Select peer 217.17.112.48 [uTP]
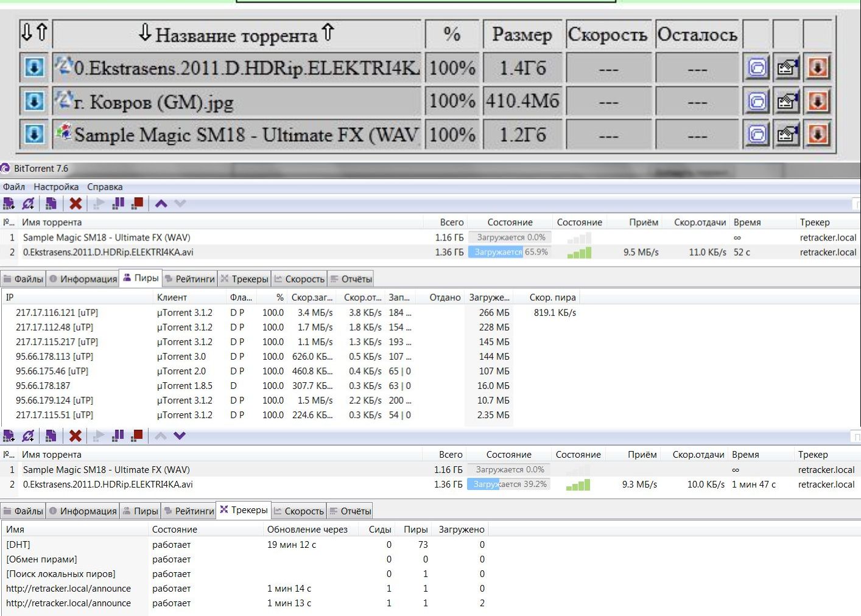The width and height of the screenshot is (861, 616). pyautogui.click(x=291, y=327)
